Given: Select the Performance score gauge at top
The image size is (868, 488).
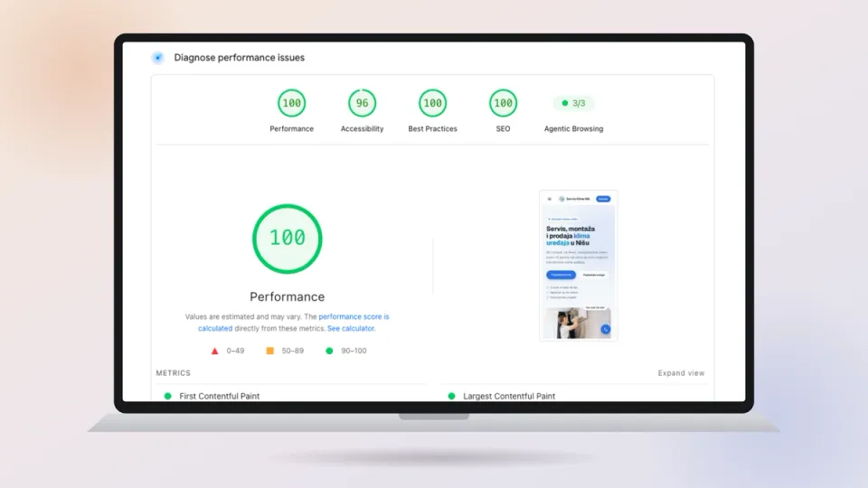Looking at the screenshot, I should click(x=292, y=103).
